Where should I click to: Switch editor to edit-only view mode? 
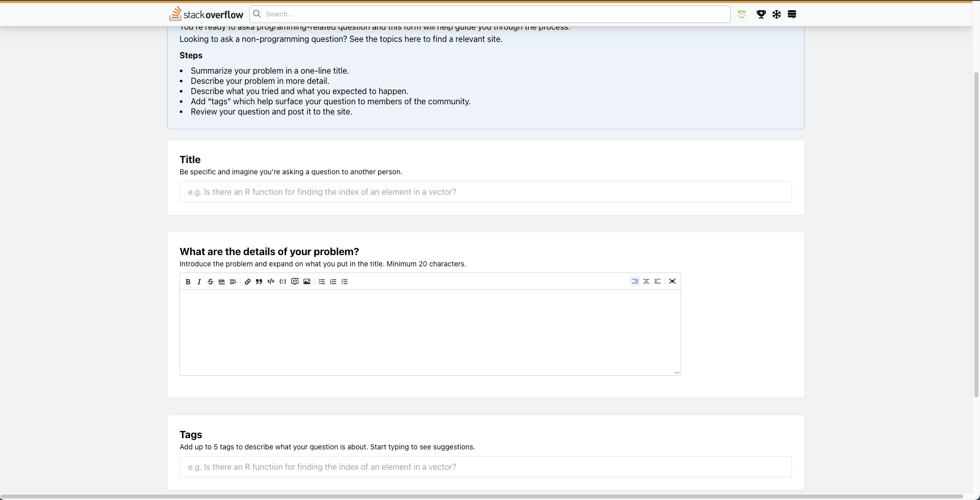click(x=635, y=281)
